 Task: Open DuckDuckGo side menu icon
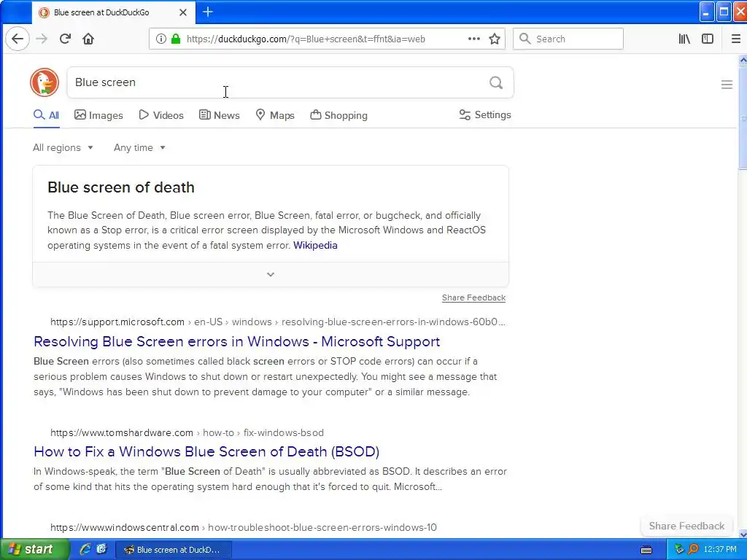727,85
